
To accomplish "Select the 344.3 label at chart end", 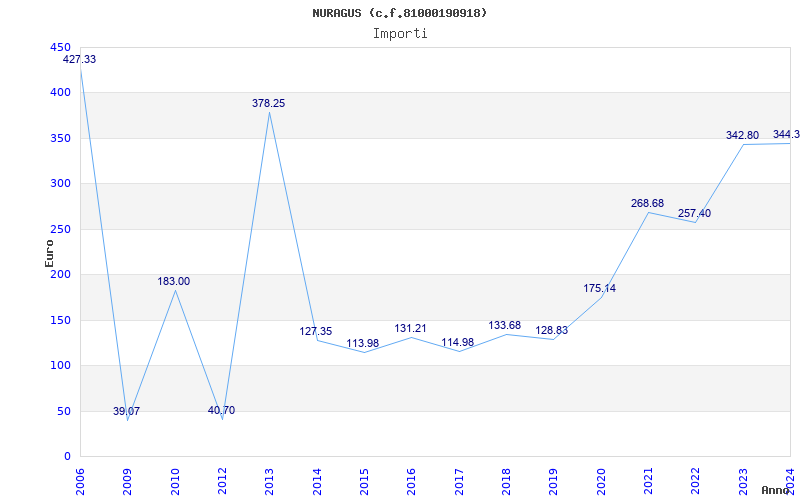I will tap(786, 134).
